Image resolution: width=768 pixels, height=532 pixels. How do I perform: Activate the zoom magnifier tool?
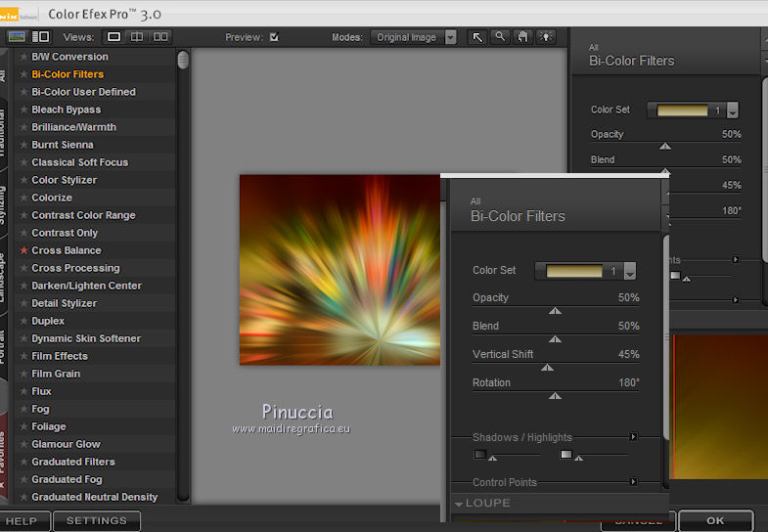click(500, 37)
